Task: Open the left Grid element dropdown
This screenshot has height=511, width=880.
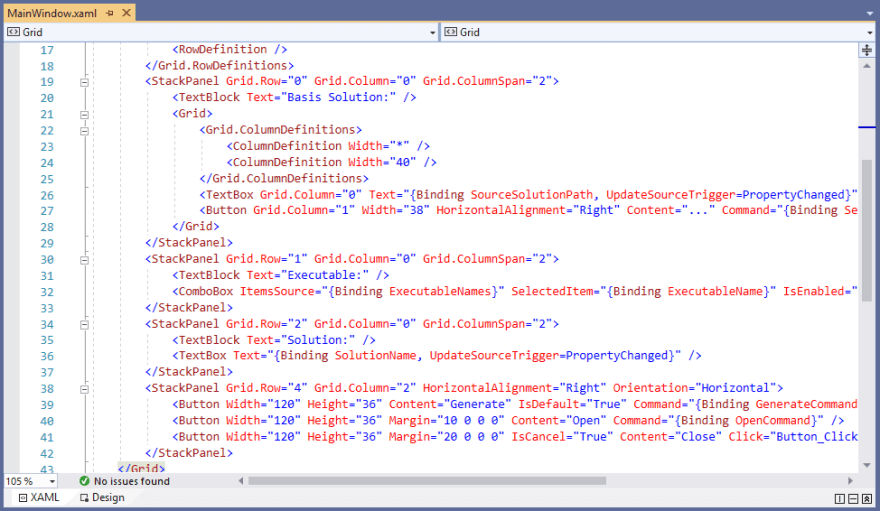Action: 432,33
